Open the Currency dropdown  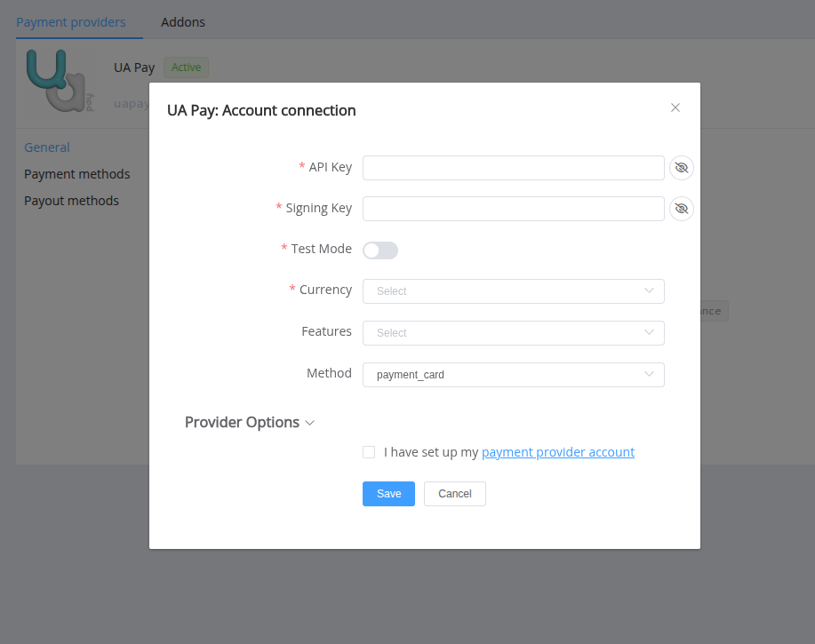pyautogui.click(x=513, y=291)
